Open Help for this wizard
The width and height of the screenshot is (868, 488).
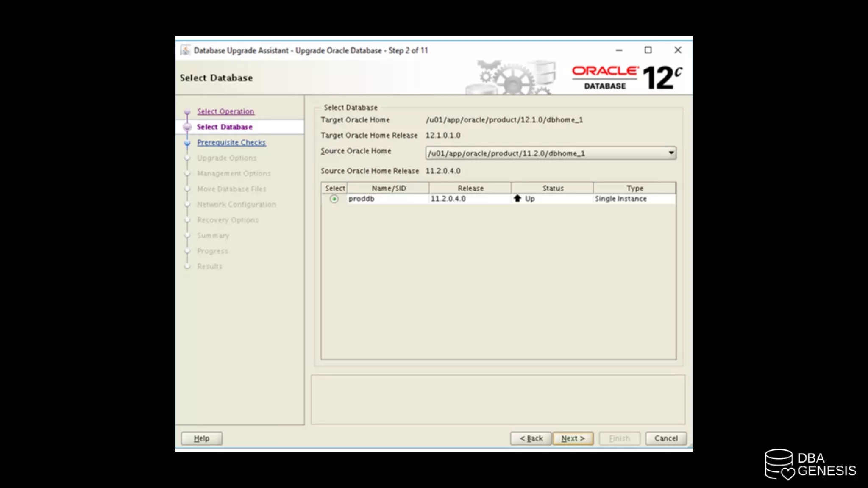201,438
